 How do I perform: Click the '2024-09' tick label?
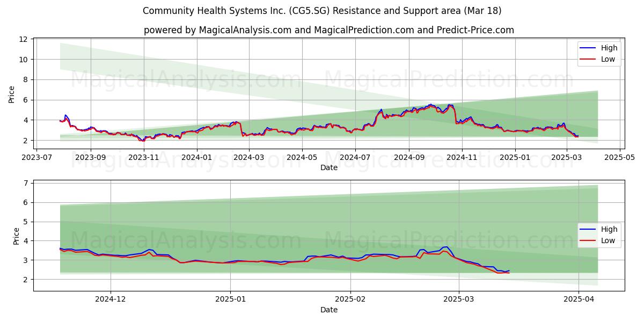coord(408,158)
